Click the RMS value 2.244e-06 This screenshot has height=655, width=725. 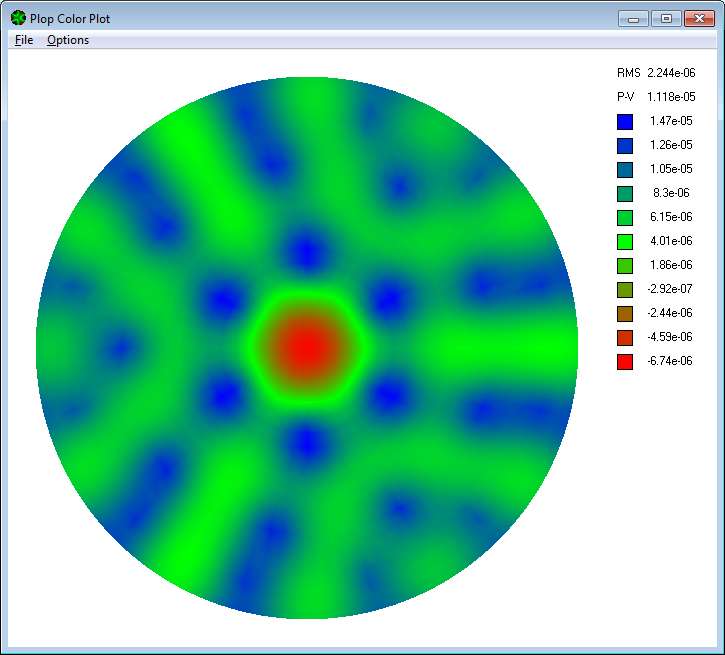click(671, 73)
